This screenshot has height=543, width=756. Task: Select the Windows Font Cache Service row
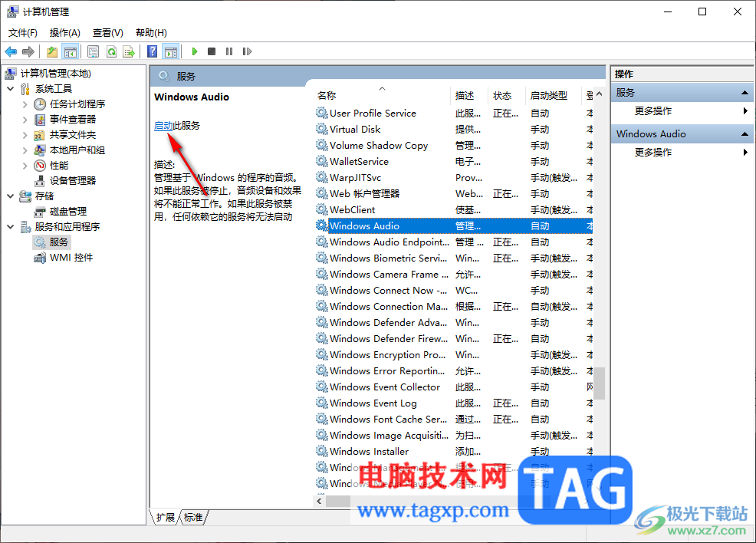coord(454,419)
